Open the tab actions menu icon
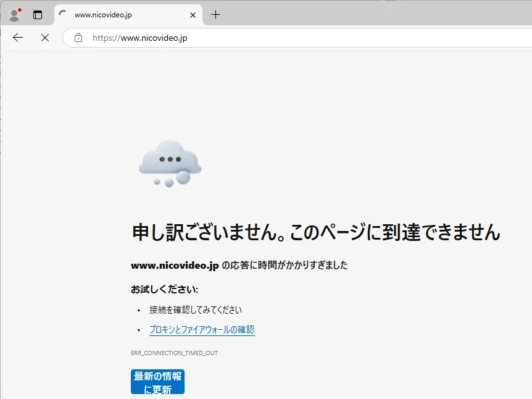532x399 pixels. tap(38, 15)
